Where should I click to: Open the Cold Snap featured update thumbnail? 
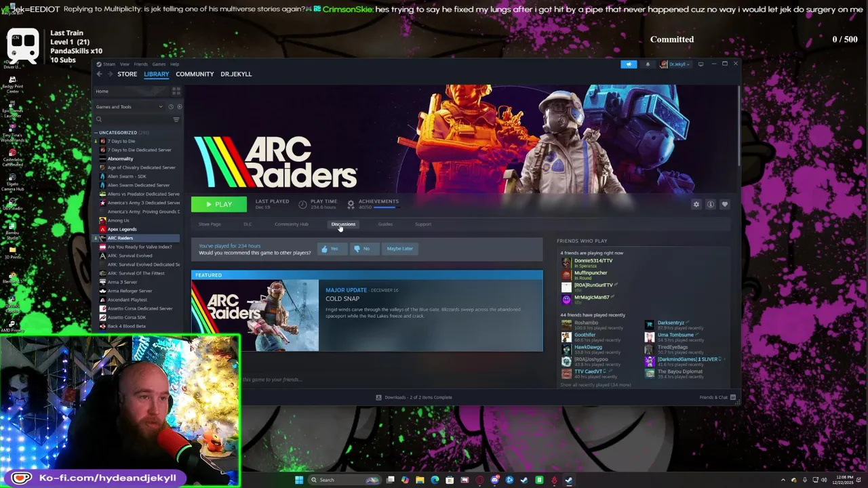255,315
